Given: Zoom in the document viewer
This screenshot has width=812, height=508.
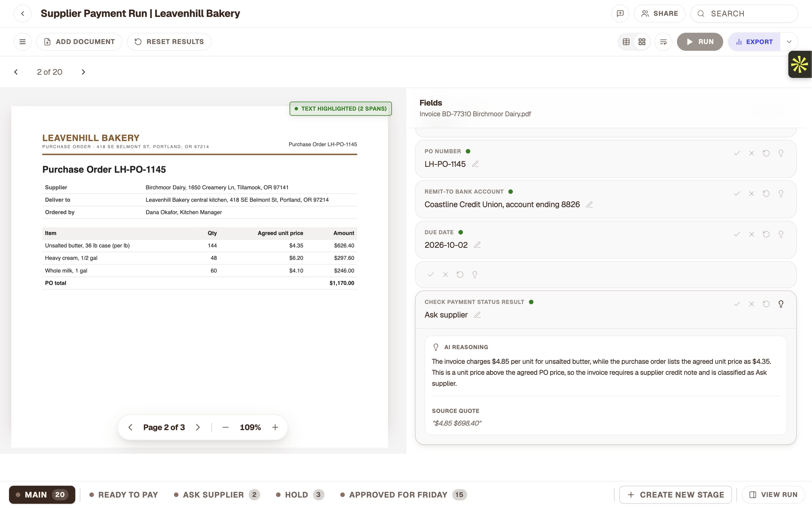Looking at the screenshot, I should (275, 427).
